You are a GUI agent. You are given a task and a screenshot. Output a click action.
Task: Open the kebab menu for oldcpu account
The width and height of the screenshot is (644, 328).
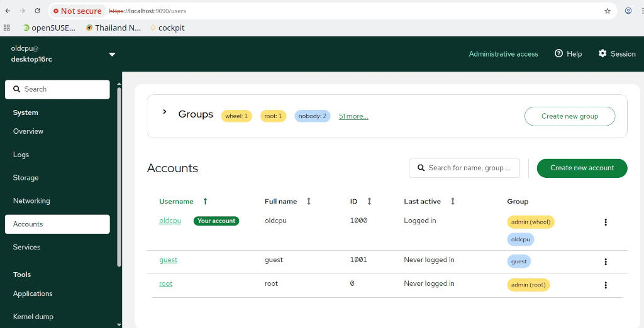605,222
